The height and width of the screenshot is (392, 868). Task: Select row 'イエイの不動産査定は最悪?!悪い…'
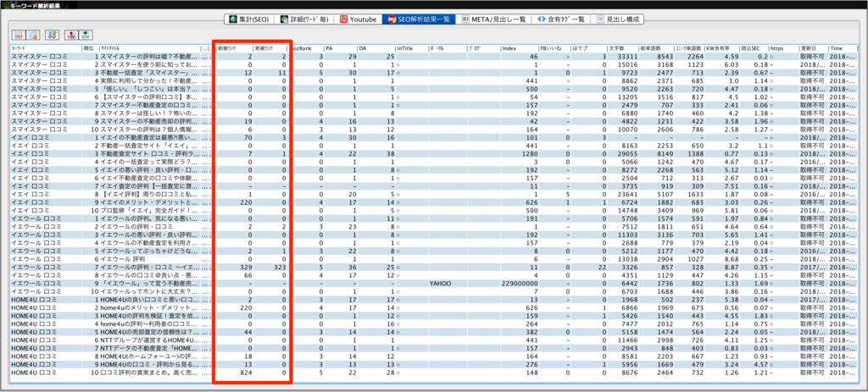433,137
